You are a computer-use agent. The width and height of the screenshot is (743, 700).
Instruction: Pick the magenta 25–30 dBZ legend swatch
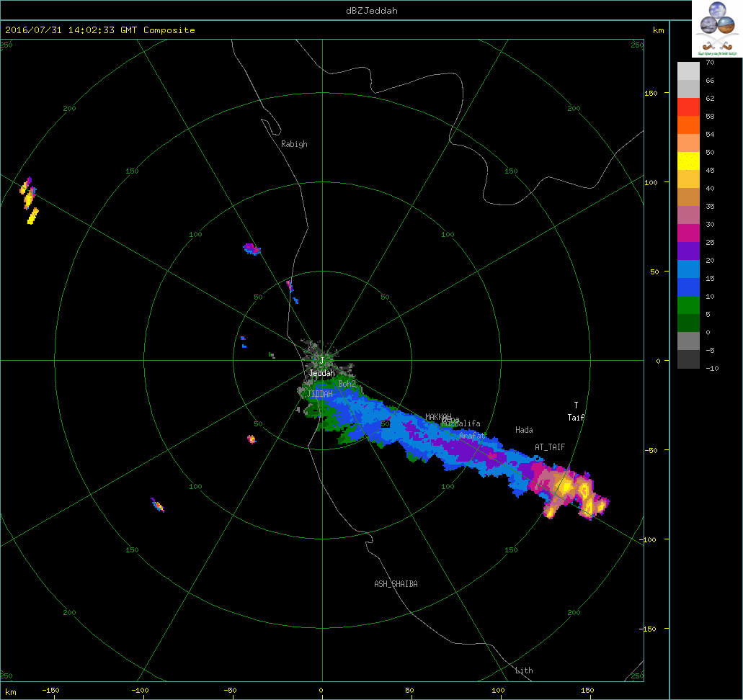pyautogui.click(x=688, y=233)
